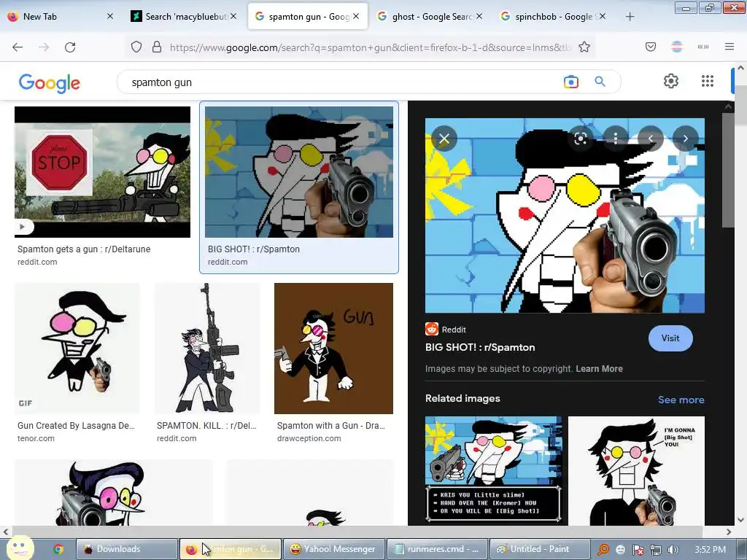Open 'SPAMTON. KILL. : r/Del...' result
The height and width of the screenshot is (560, 747).
click(x=206, y=426)
